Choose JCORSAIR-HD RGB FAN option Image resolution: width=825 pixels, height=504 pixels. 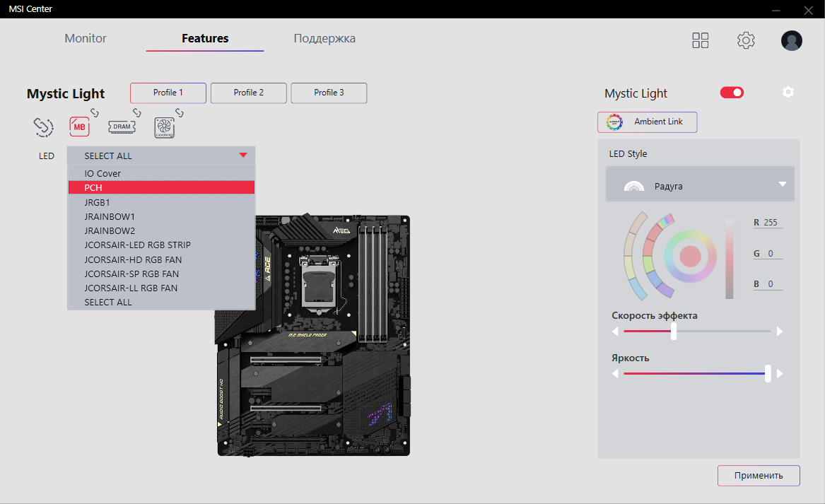pyautogui.click(x=161, y=259)
